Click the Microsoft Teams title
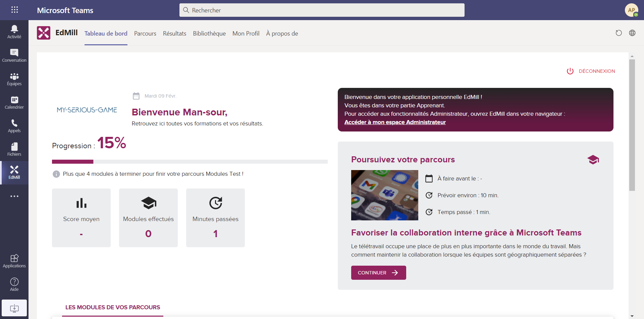Image resolution: width=644 pixels, height=319 pixels. 65,10
